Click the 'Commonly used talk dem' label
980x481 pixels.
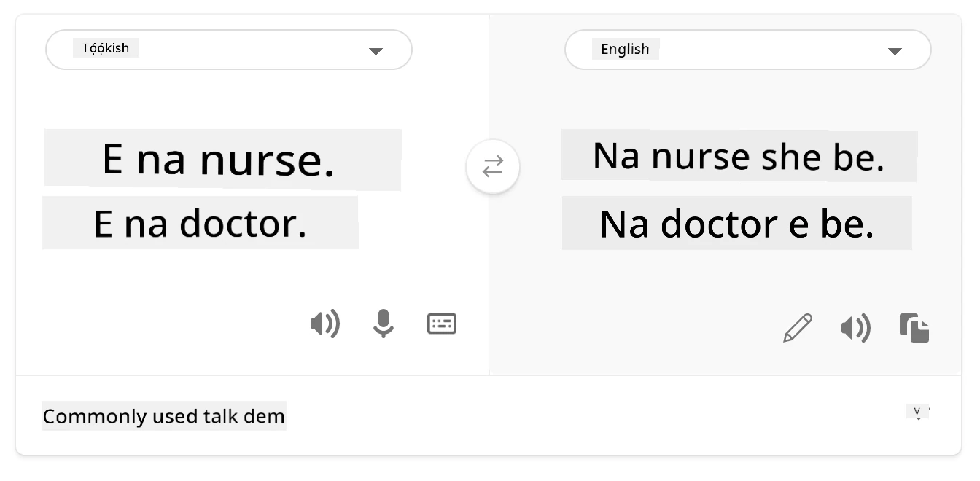point(164,416)
